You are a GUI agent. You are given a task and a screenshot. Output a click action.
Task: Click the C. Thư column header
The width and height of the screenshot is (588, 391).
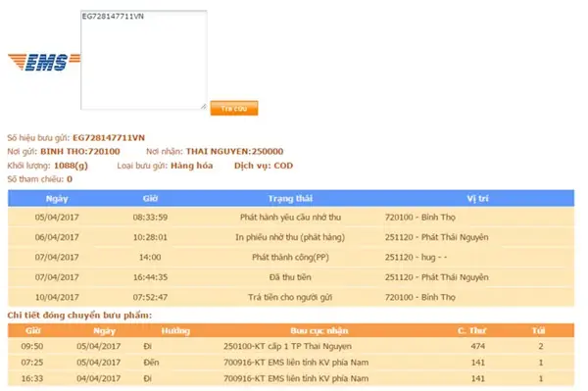pos(471,330)
